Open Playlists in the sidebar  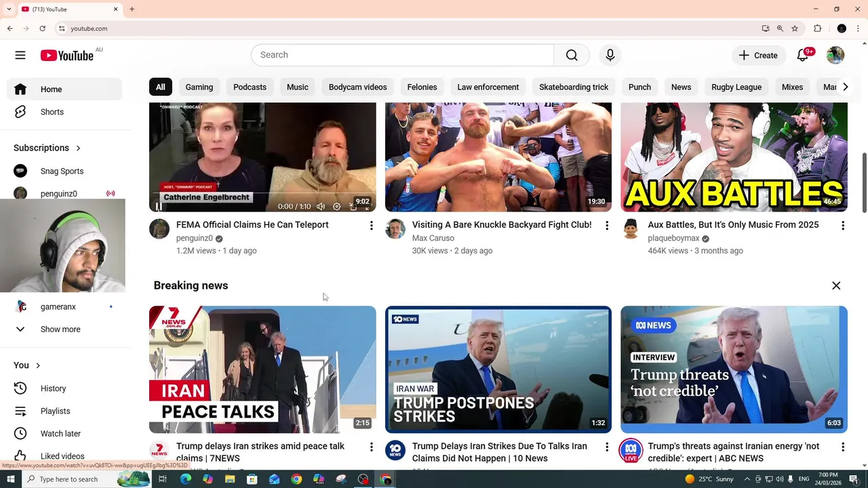(x=65, y=411)
